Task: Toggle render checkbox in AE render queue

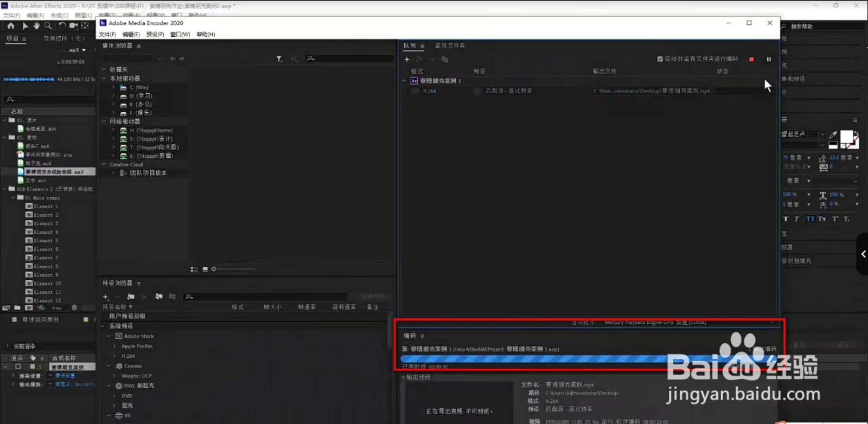Action: tap(18, 367)
